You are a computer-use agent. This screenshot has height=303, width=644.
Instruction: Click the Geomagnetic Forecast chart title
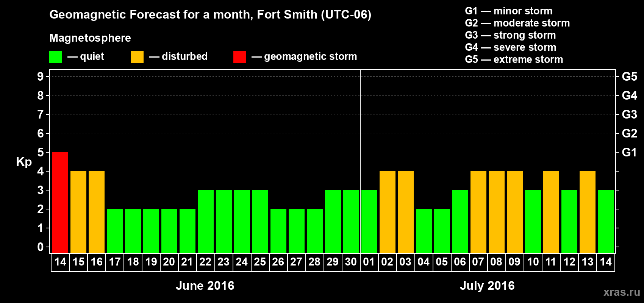click(x=210, y=14)
